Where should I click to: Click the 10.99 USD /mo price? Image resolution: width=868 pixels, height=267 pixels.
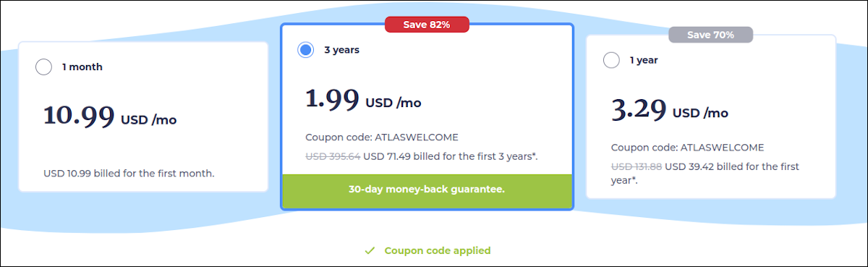110,116
